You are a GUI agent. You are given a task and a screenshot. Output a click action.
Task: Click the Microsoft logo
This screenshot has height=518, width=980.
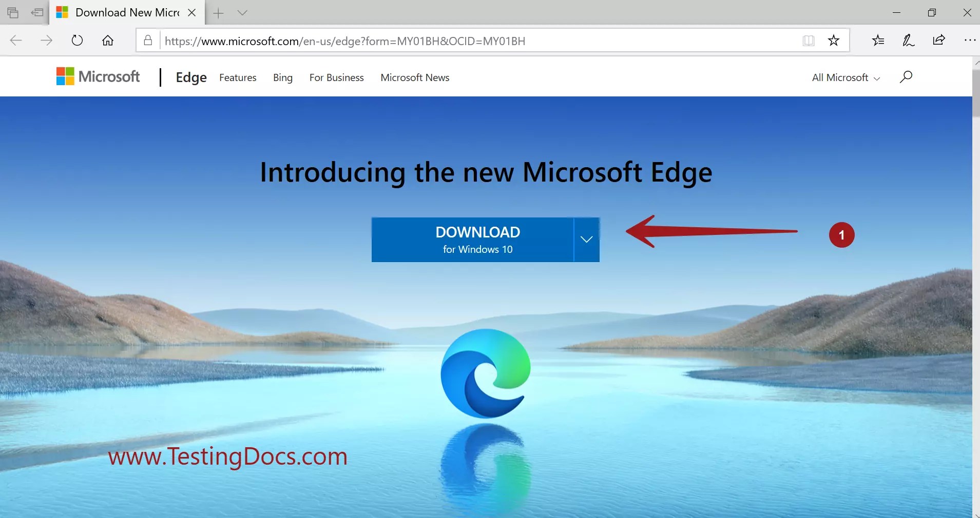click(98, 77)
